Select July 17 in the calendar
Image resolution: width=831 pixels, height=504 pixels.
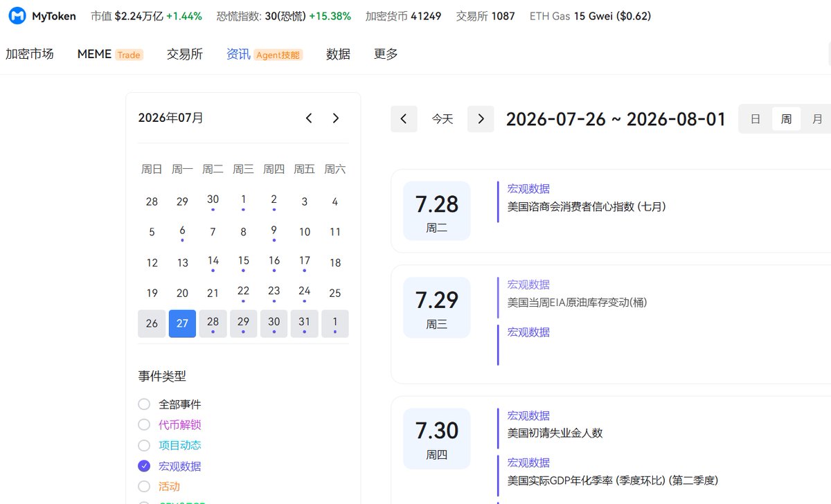pyautogui.click(x=305, y=262)
